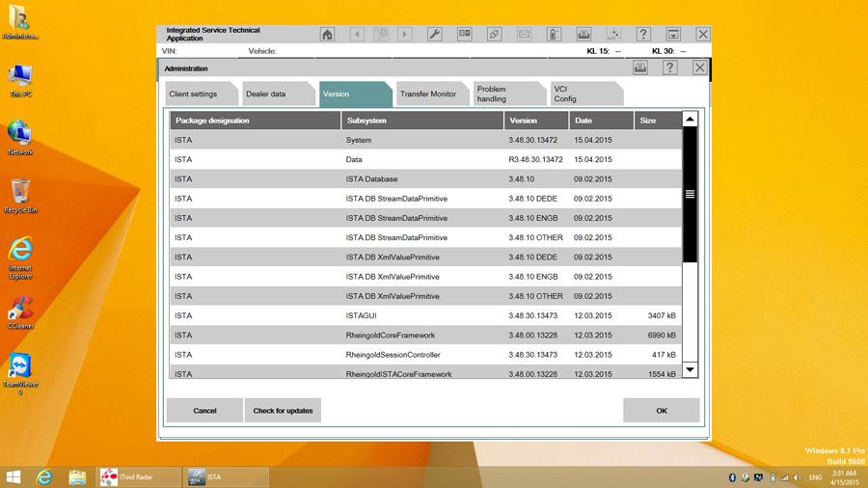Click the Cancel button

(204, 411)
